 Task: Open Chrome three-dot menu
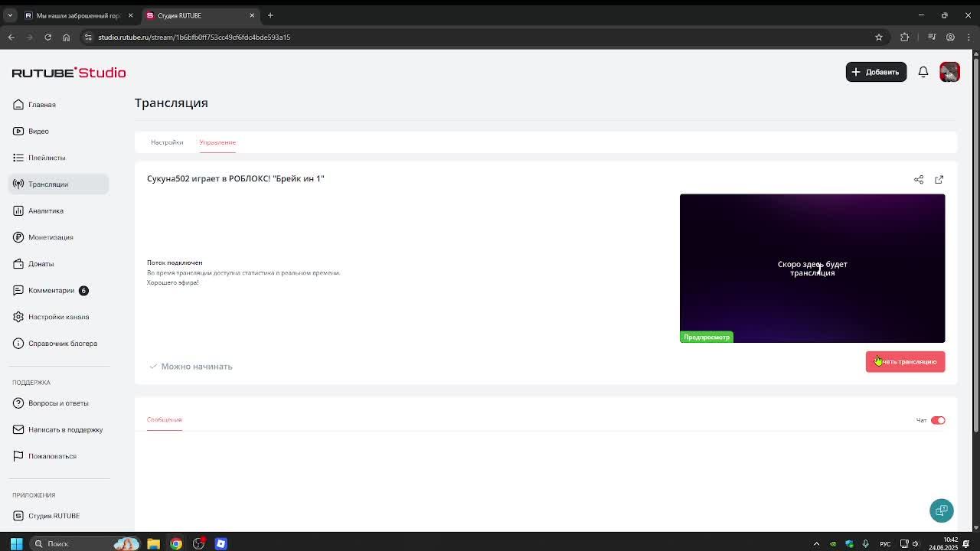(x=969, y=37)
